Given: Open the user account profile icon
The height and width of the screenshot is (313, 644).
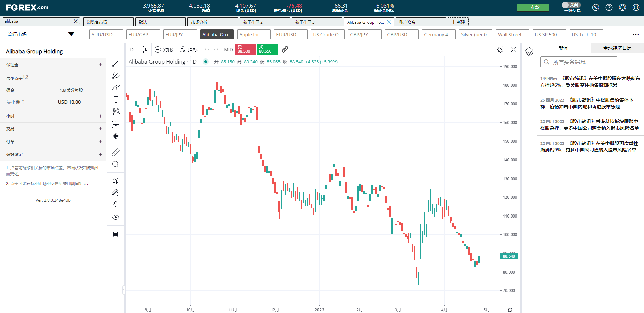Looking at the screenshot, I should (636, 7).
